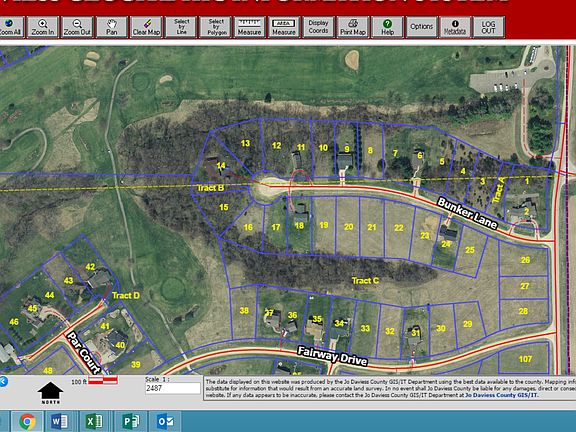Click parcel lot number 16
This screenshot has height=432, width=576.
click(248, 227)
